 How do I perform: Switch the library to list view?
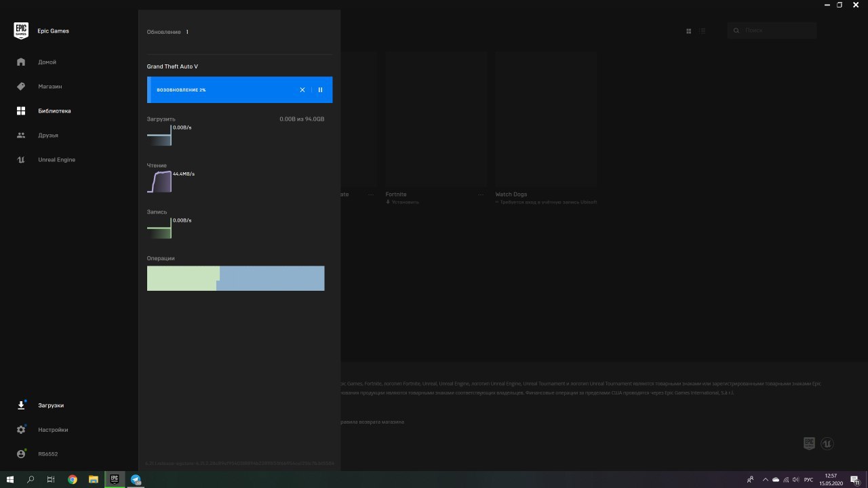tap(703, 31)
